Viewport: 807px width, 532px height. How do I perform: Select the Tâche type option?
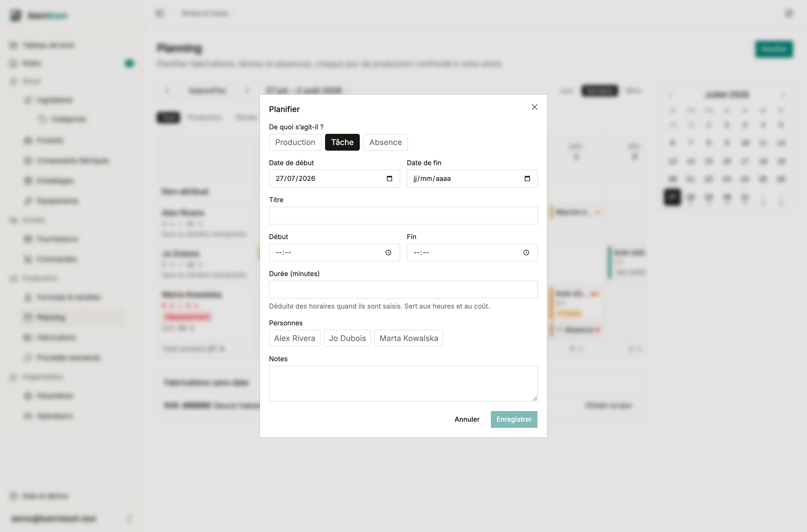[342, 142]
